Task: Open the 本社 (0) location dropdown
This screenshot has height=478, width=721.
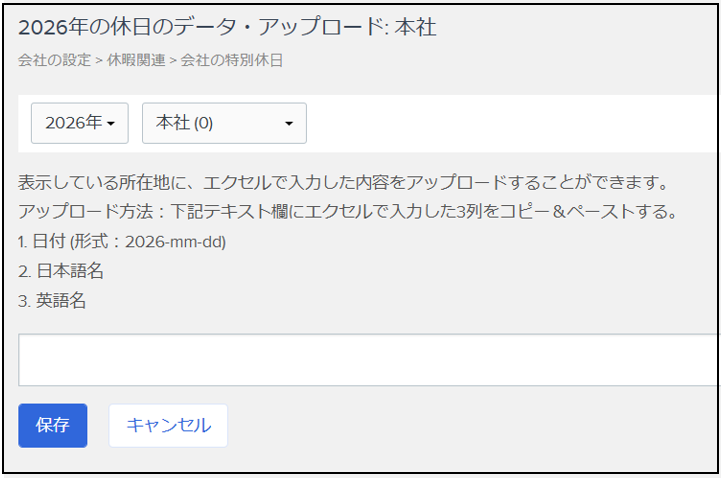Action: click(224, 123)
